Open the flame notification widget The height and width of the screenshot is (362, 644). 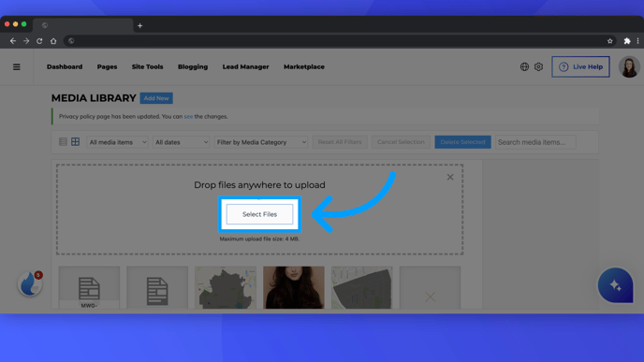[x=30, y=283]
